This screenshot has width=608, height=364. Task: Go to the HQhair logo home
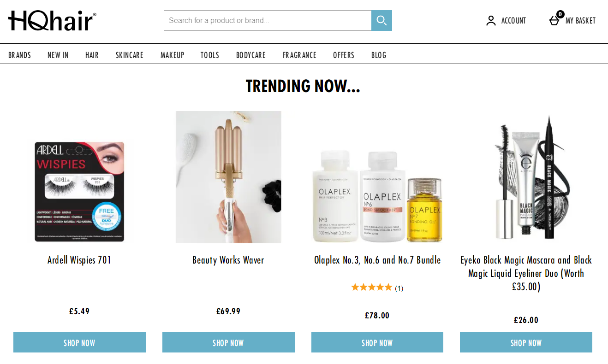point(52,21)
